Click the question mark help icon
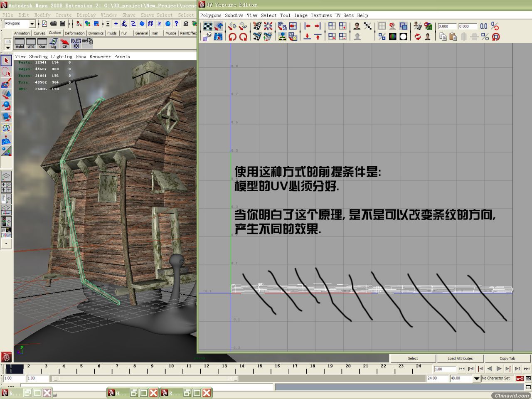Screen dimensions: 532x399 (176, 24)
